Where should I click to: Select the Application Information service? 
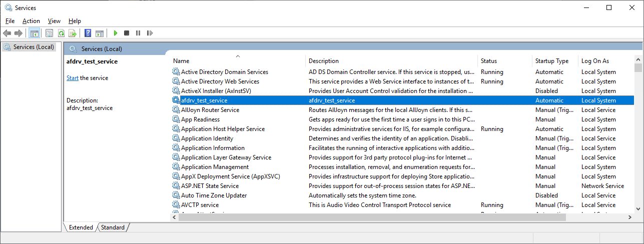click(x=213, y=148)
